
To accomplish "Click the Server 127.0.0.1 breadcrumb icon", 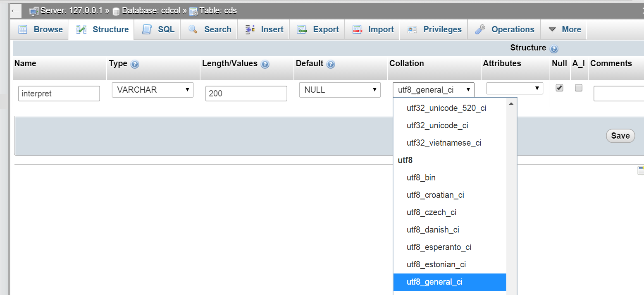I will pos(34,11).
